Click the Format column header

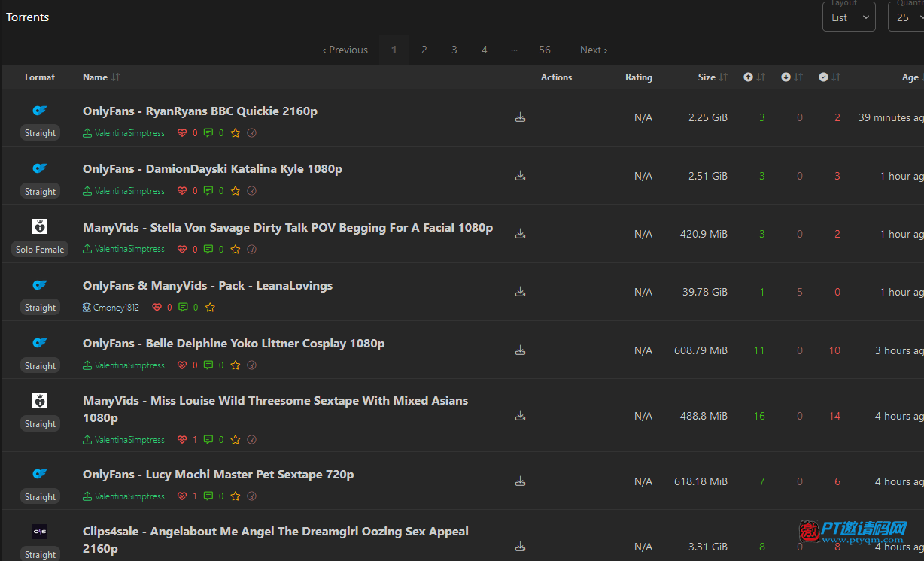(40, 77)
